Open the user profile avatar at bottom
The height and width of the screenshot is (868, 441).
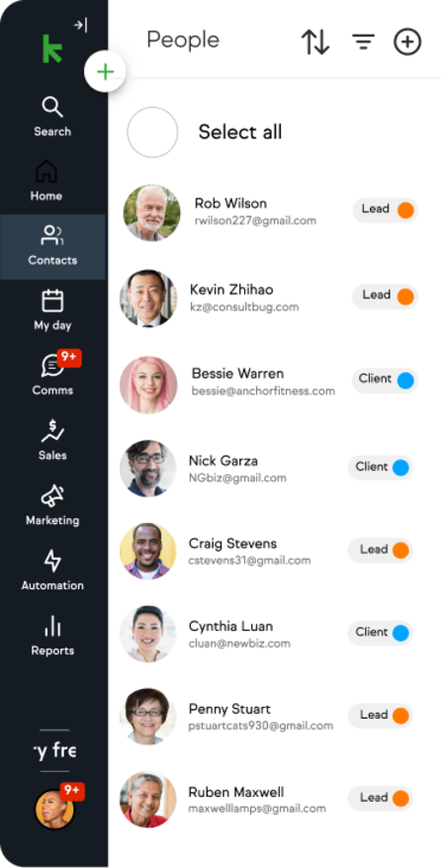54,809
